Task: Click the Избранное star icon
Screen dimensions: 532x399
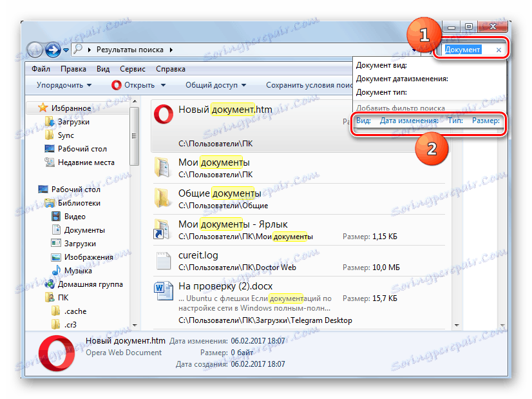Action: [43, 108]
